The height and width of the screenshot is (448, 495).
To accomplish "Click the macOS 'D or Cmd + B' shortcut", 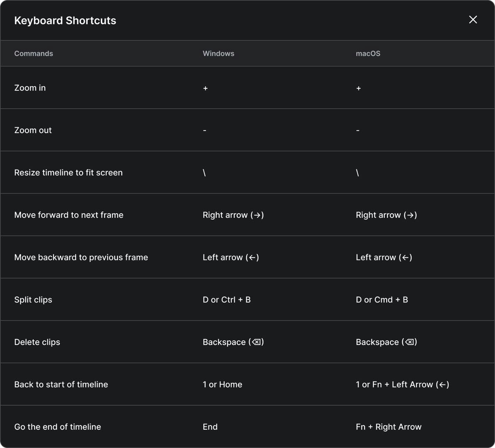I will click(x=382, y=299).
